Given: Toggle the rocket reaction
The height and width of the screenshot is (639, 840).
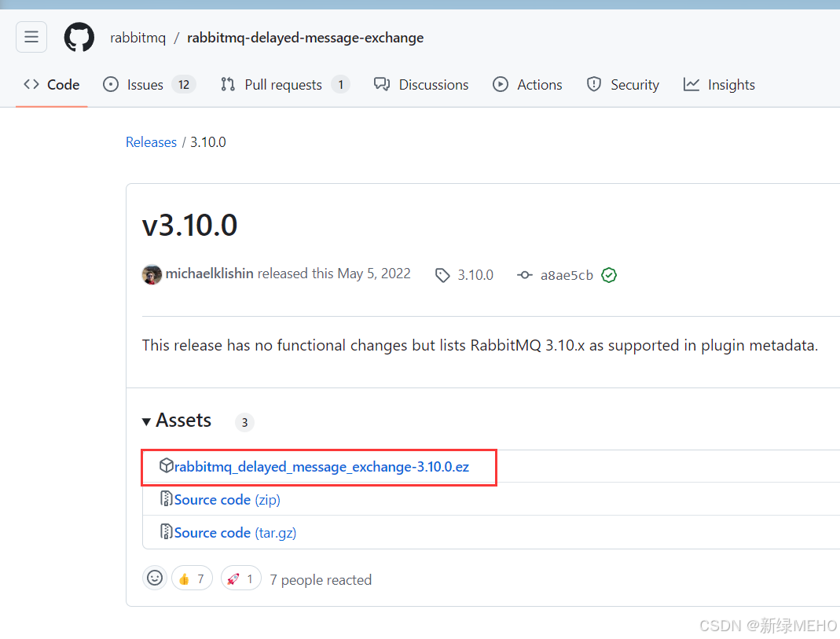Looking at the screenshot, I should pyautogui.click(x=240, y=578).
